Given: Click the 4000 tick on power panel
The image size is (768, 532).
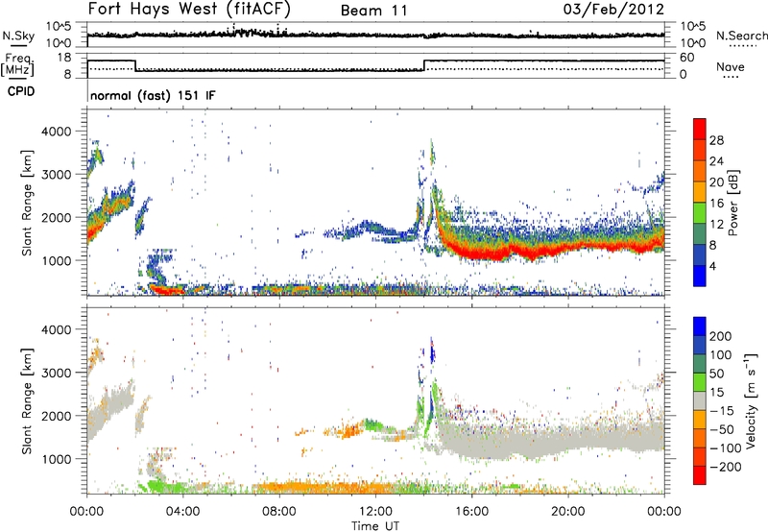Looking at the screenshot, I should coord(57,132).
